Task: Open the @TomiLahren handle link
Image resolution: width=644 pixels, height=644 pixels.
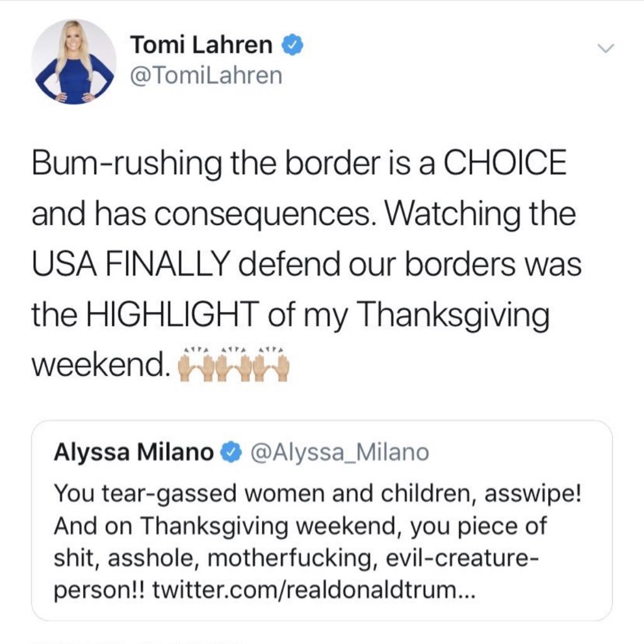Action: tap(206, 77)
